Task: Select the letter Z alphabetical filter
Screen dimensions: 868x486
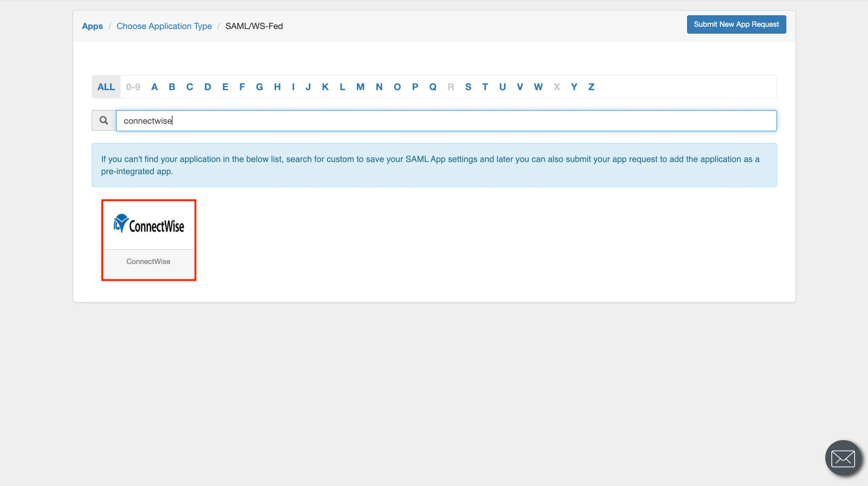Action: tap(591, 87)
